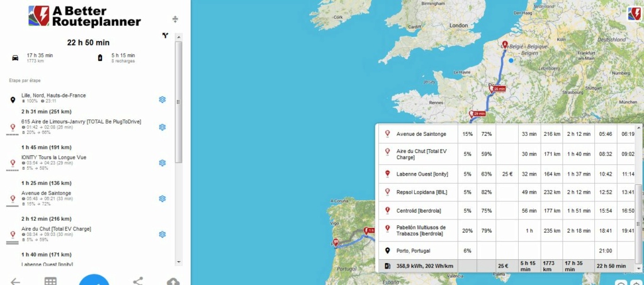Image resolution: width=644 pixels, height=285 pixels.
Task: Click the route alternatives fork icon
Action: pos(165,36)
